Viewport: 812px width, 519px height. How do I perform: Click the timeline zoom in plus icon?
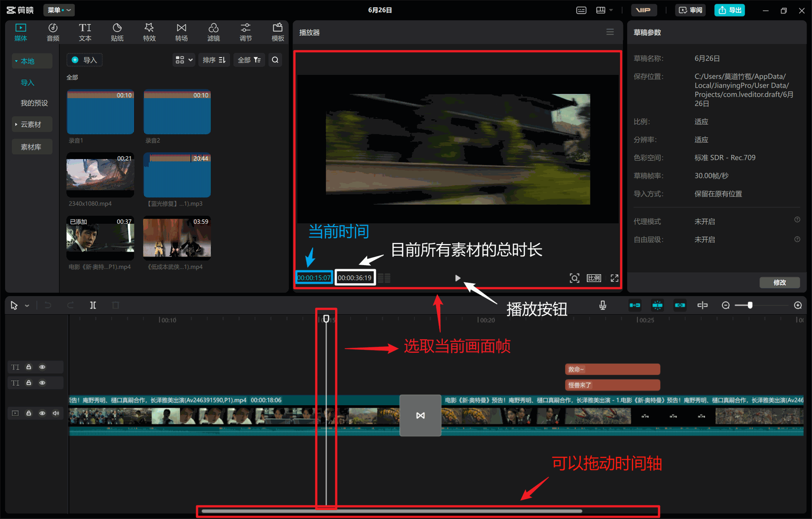798,305
